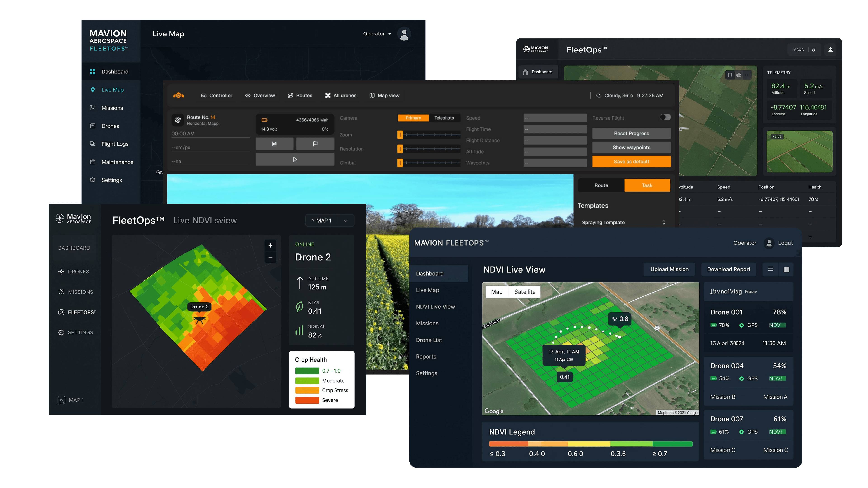The height and width of the screenshot is (488, 868).
Task: Click Logut link in FleetOps header
Action: (785, 243)
